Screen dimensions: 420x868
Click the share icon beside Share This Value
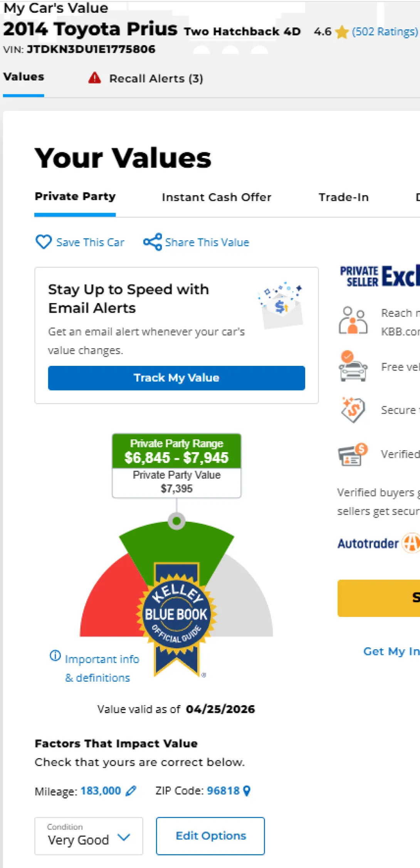(x=153, y=242)
